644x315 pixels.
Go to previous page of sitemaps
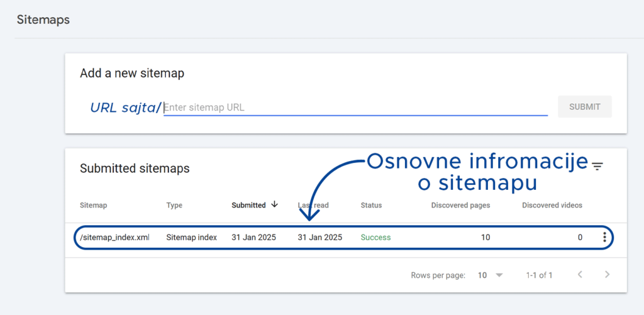[580, 274]
